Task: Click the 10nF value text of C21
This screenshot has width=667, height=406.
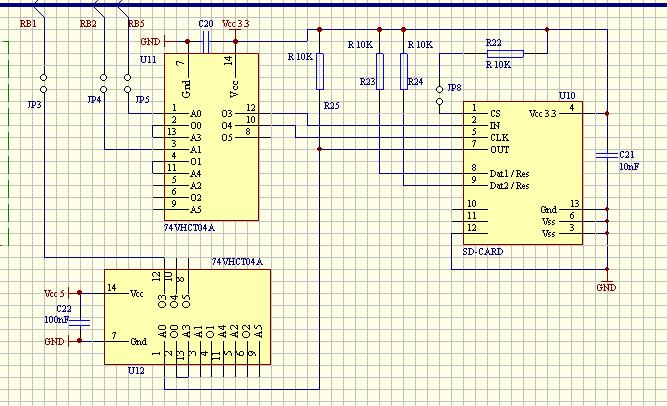Action: (x=629, y=167)
